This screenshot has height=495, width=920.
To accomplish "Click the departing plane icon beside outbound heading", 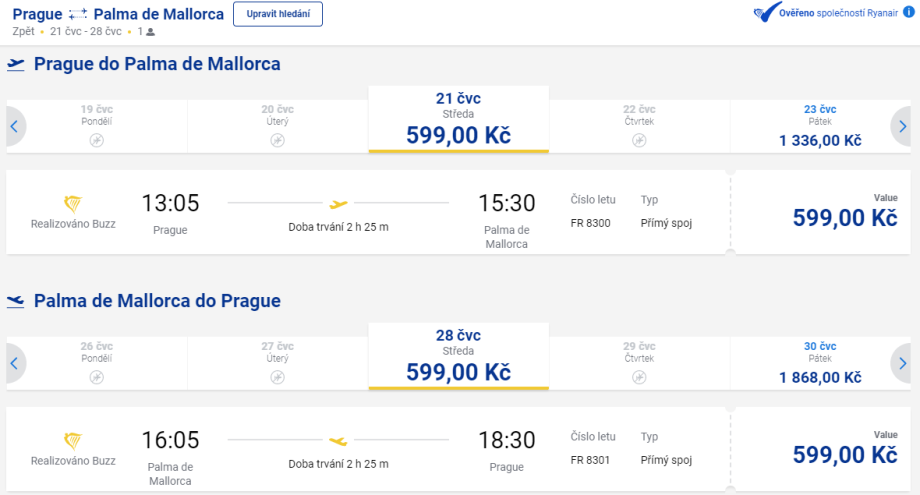I will pos(16,64).
